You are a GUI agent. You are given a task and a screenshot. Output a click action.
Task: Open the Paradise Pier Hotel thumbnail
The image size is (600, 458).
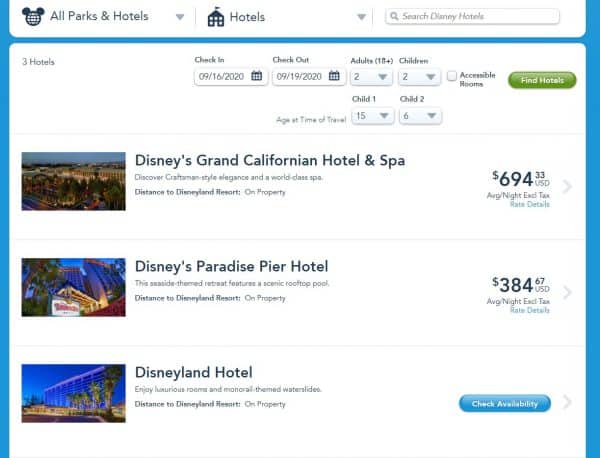tap(73, 287)
